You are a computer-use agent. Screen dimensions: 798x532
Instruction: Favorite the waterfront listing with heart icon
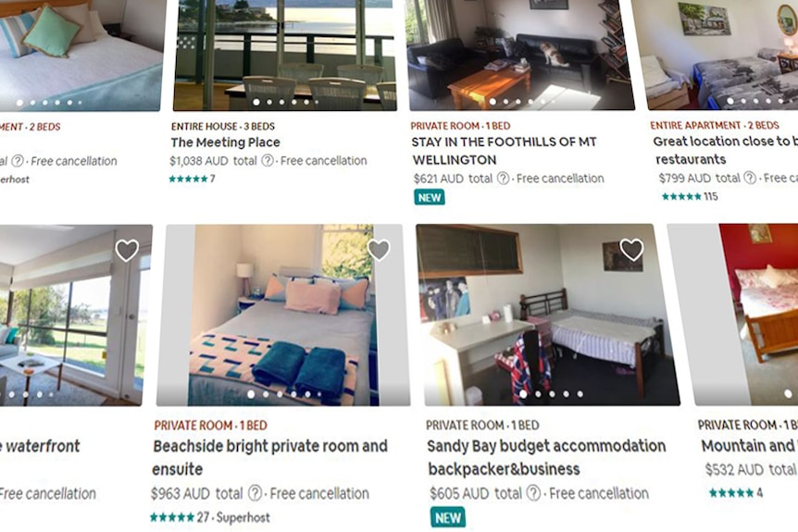(127, 250)
